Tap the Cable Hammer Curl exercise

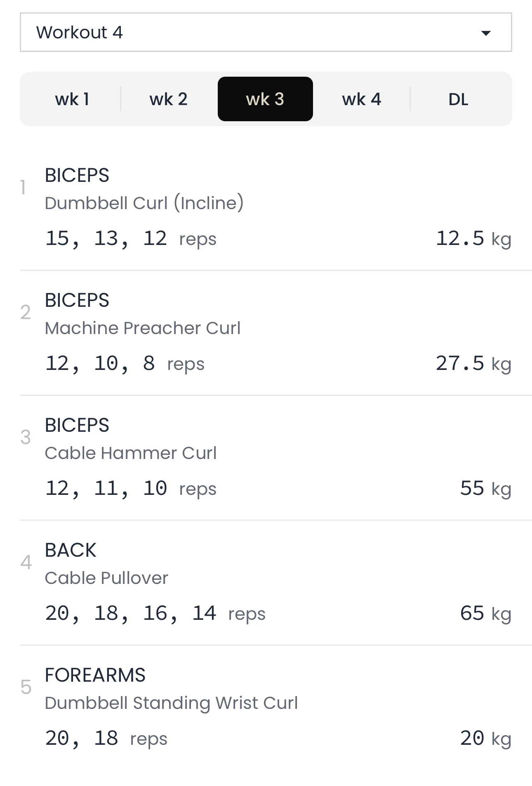click(x=130, y=453)
